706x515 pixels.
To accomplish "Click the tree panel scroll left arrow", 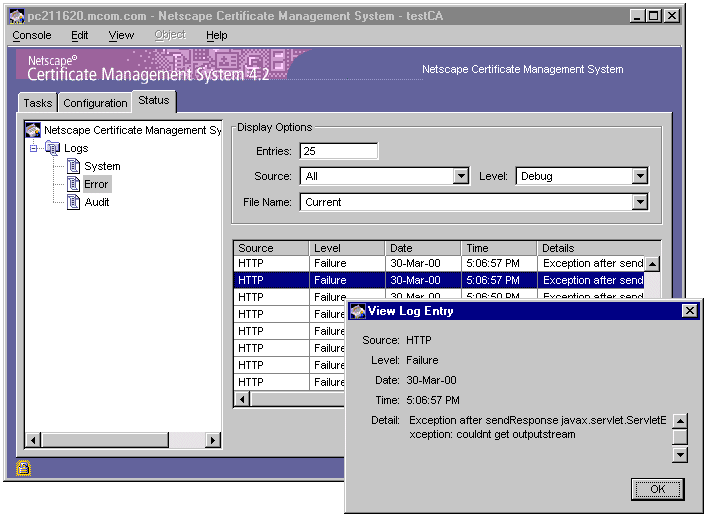I will (32, 440).
